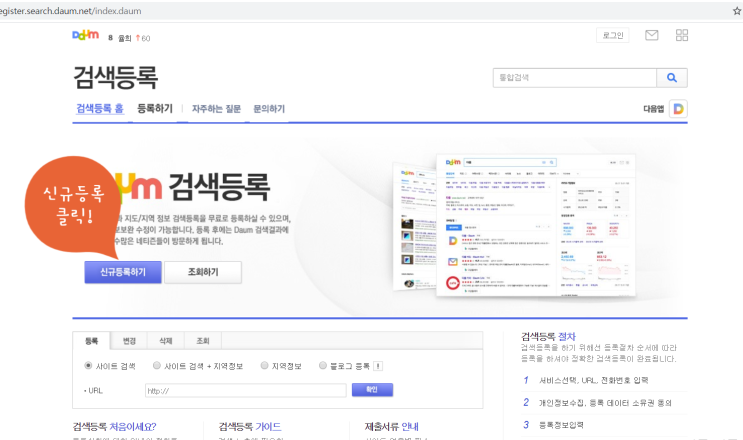Click in the 통합검색 search field
The image size is (743, 440).
pyautogui.click(x=575, y=78)
